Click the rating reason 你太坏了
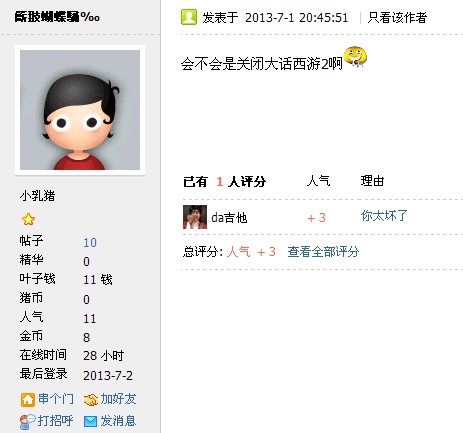This screenshot has height=433, width=463. [384, 216]
